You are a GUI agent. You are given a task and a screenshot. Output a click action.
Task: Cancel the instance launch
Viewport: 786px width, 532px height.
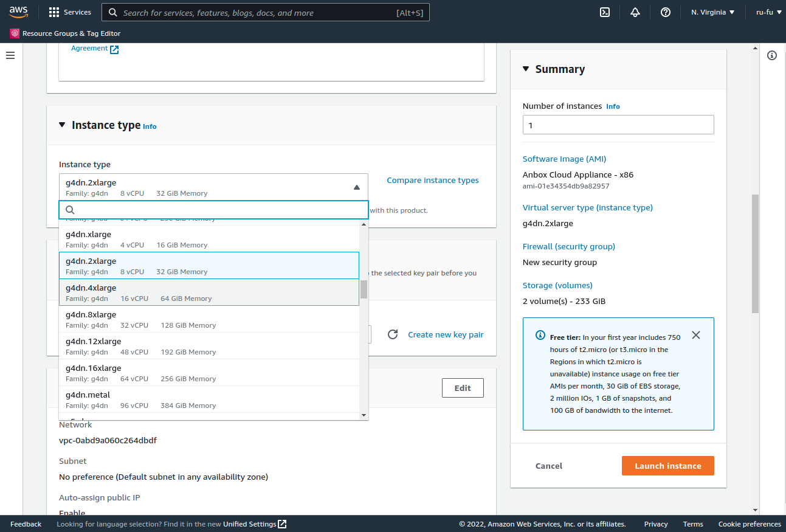click(x=549, y=466)
